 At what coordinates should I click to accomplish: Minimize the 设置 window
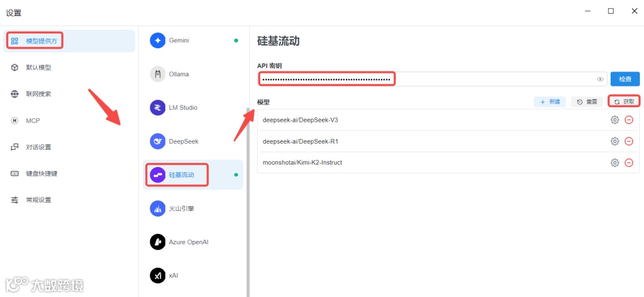pyautogui.click(x=587, y=11)
